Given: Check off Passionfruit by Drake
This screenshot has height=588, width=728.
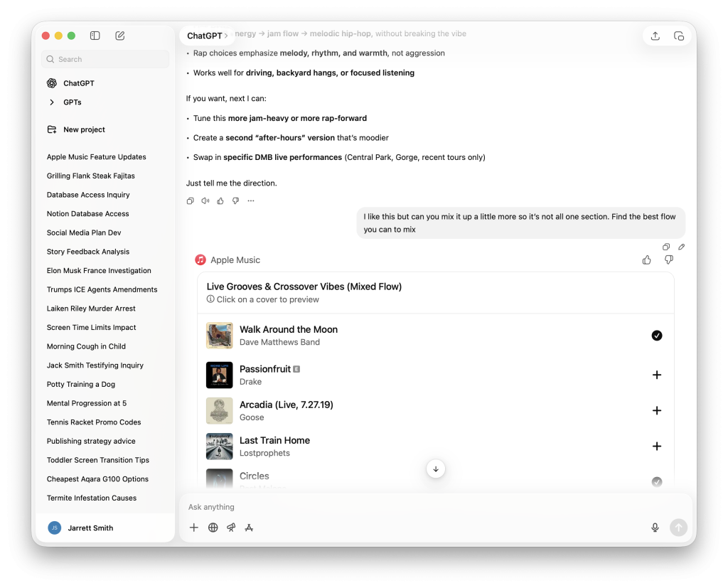Looking at the screenshot, I should click(656, 374).
